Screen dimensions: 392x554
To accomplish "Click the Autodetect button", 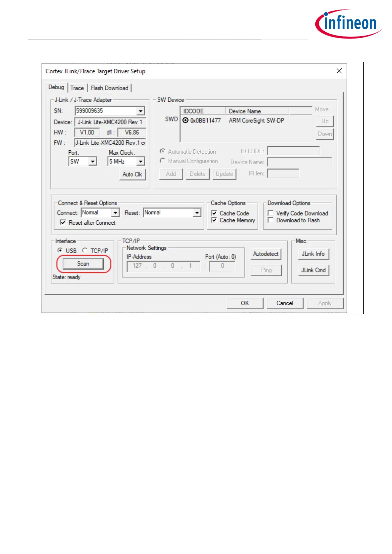I will 266,254.
